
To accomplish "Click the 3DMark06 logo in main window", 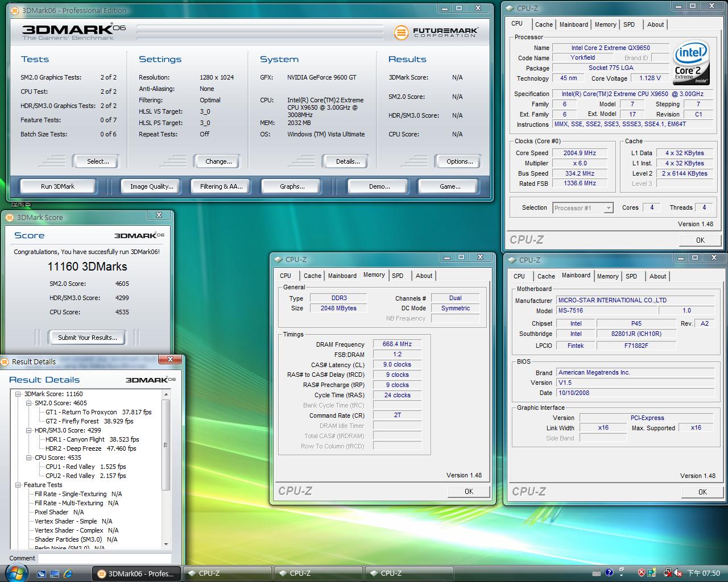I will click(x=74, y=32).
